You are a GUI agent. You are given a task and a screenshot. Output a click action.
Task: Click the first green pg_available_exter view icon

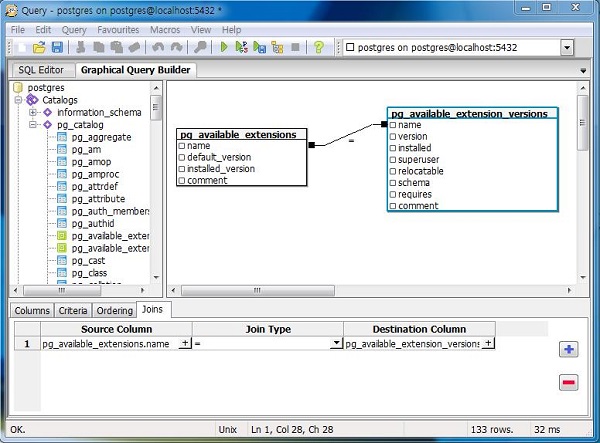pos(62,236)
